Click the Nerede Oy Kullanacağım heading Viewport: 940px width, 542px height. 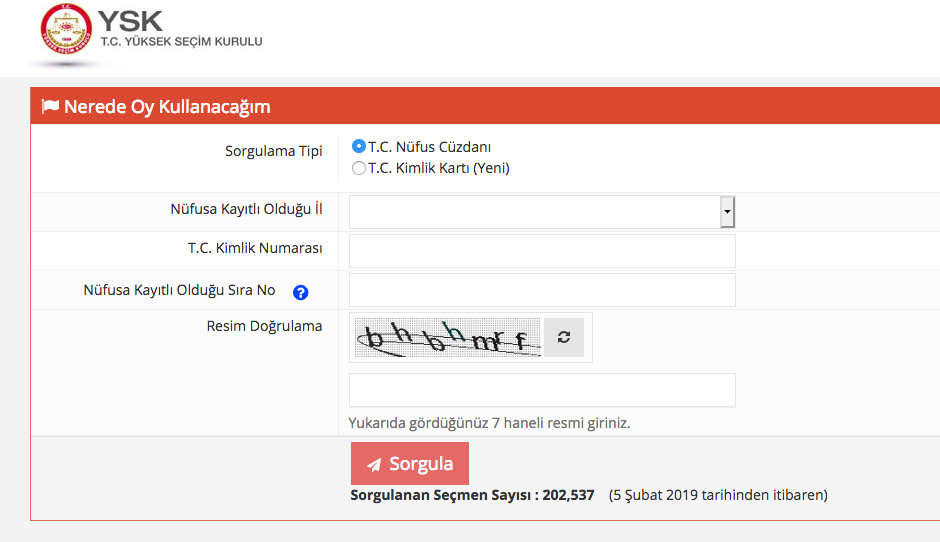point(167,107)
